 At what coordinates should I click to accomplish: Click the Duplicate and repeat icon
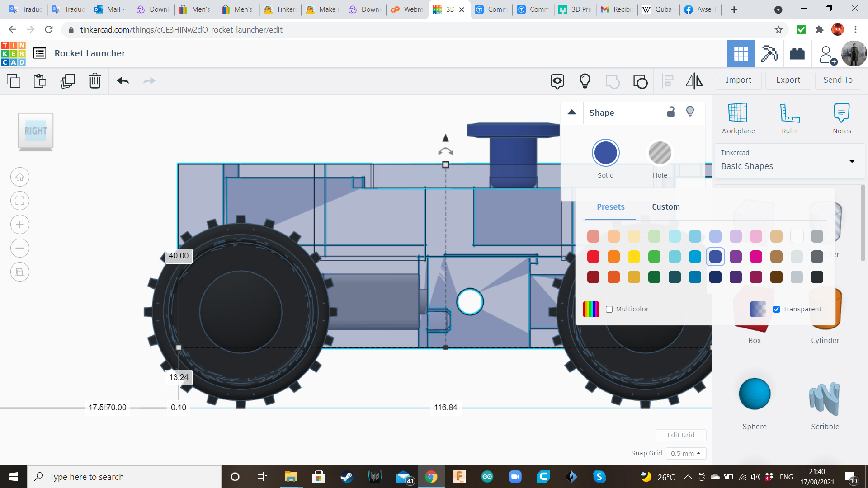68,81
